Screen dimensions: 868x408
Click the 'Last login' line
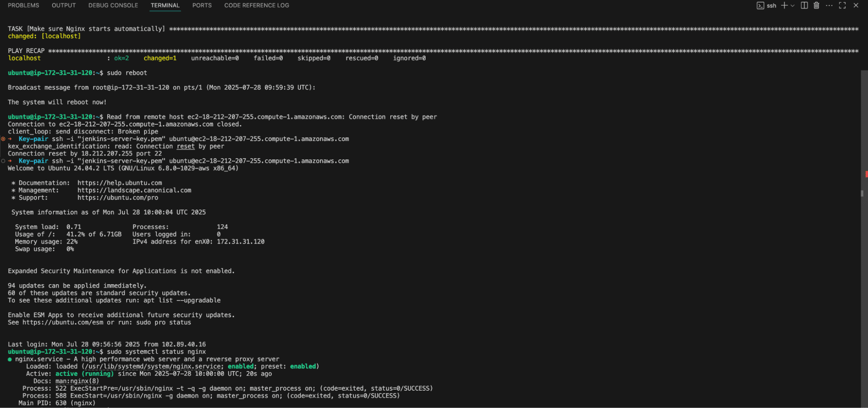point(107,345)
